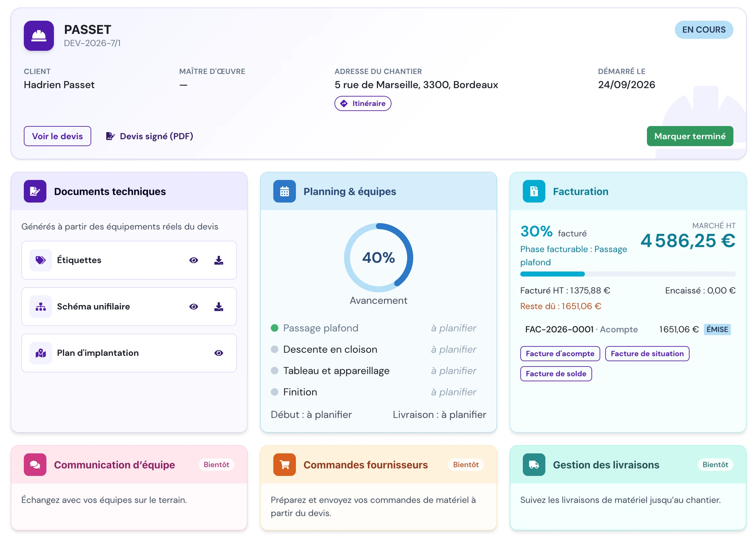756x538 pixels.
Task: Select the Tableau et appareillage phase
Action: click(x=378, y=370)
